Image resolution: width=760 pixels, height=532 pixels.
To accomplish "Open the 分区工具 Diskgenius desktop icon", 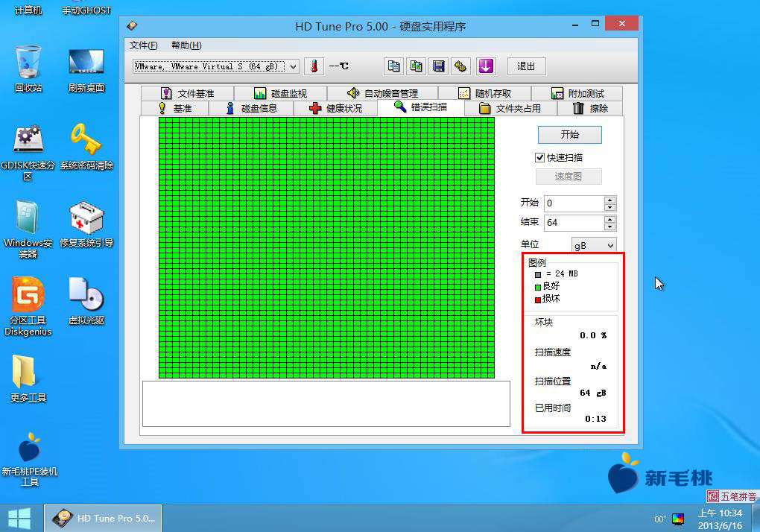I will [28, 306].
